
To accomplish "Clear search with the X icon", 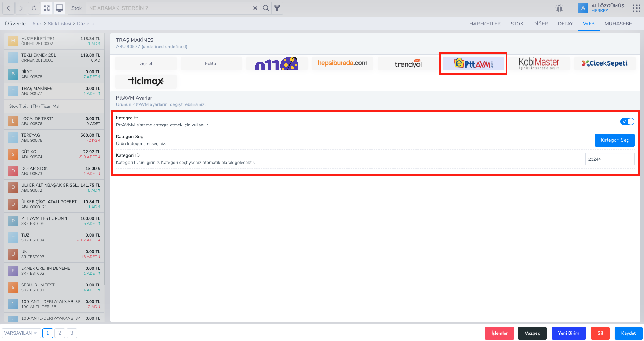I will click(x=255, y=8).
